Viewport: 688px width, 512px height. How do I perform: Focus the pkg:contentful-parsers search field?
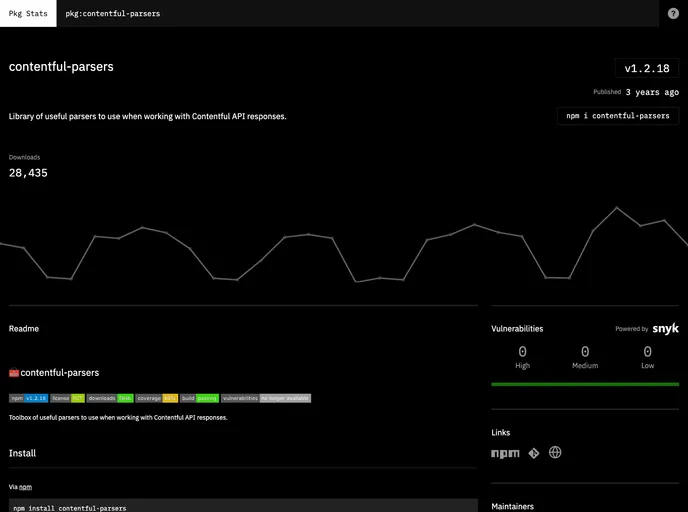(x=358, y=13)
